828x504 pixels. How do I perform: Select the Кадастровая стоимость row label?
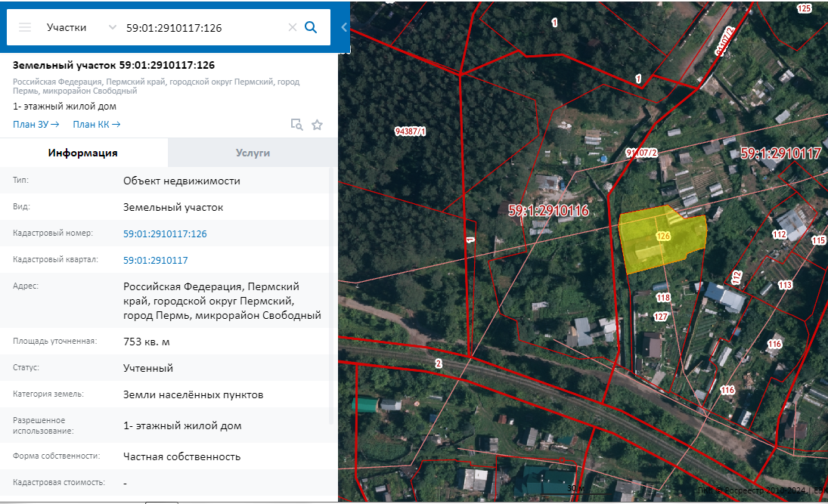click(59, 482)
